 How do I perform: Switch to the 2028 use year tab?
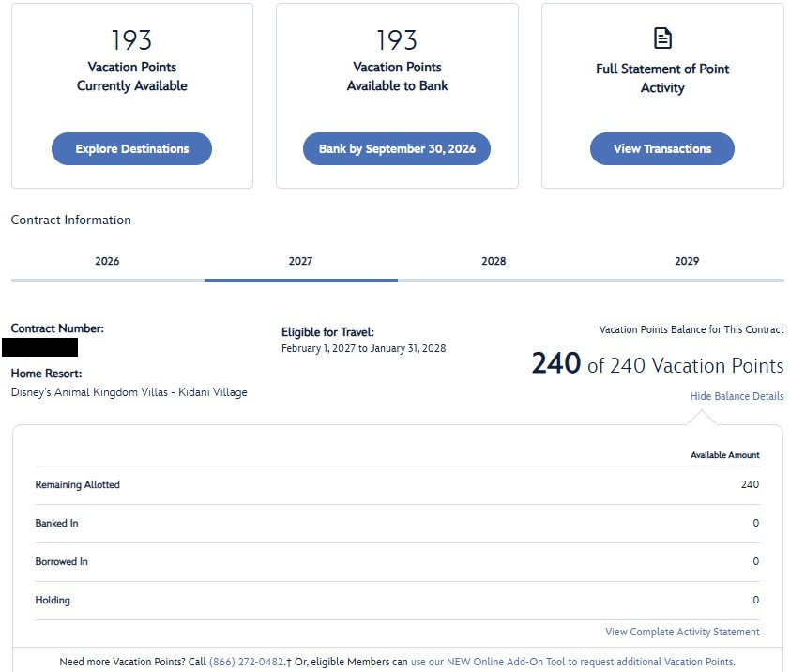494,261
